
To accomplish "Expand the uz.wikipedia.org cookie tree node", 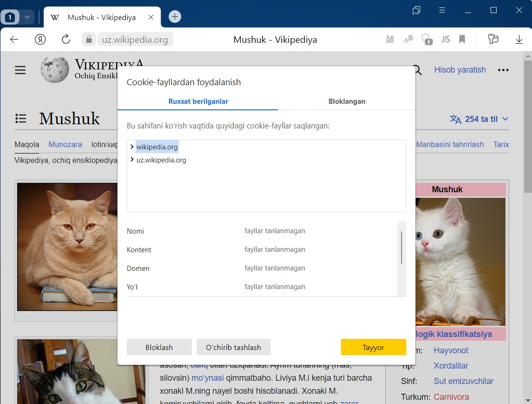I will (x=132, y=160).
